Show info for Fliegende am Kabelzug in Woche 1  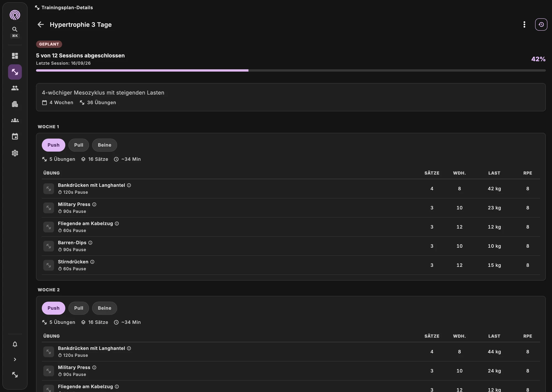click(117, 224)
